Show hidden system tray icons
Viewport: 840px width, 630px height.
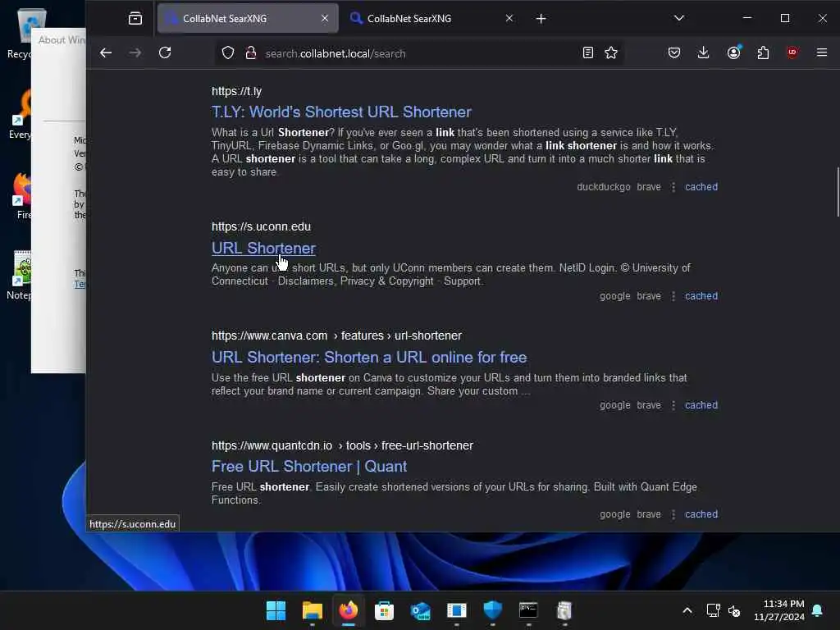tap(687, 610)
